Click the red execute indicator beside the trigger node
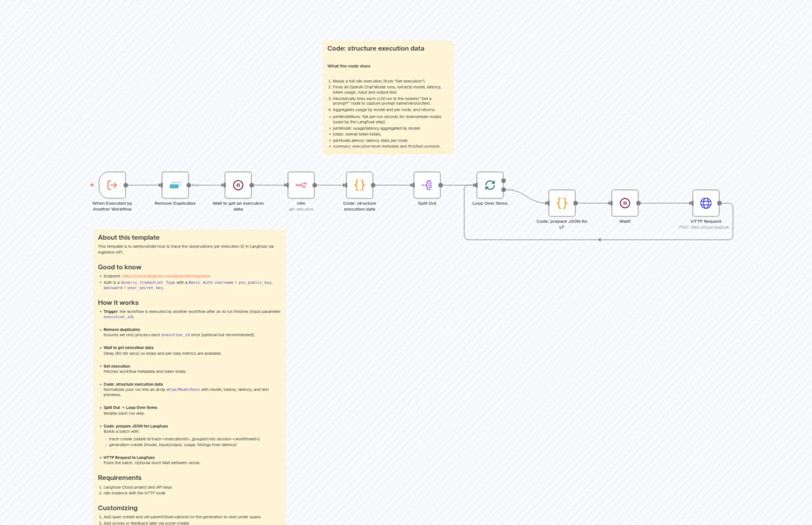The width and height of the screenshot is (812, 525). [92, 185]
